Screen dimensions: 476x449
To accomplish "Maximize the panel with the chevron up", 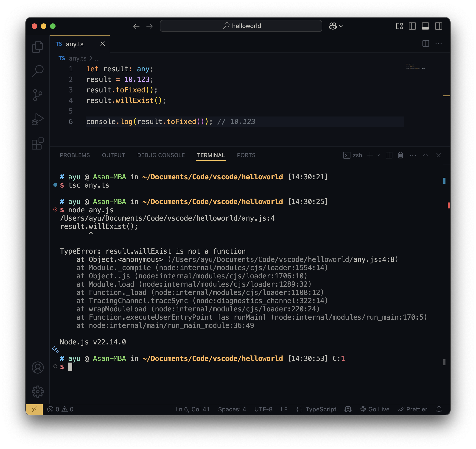I will (x=426, y=155).
